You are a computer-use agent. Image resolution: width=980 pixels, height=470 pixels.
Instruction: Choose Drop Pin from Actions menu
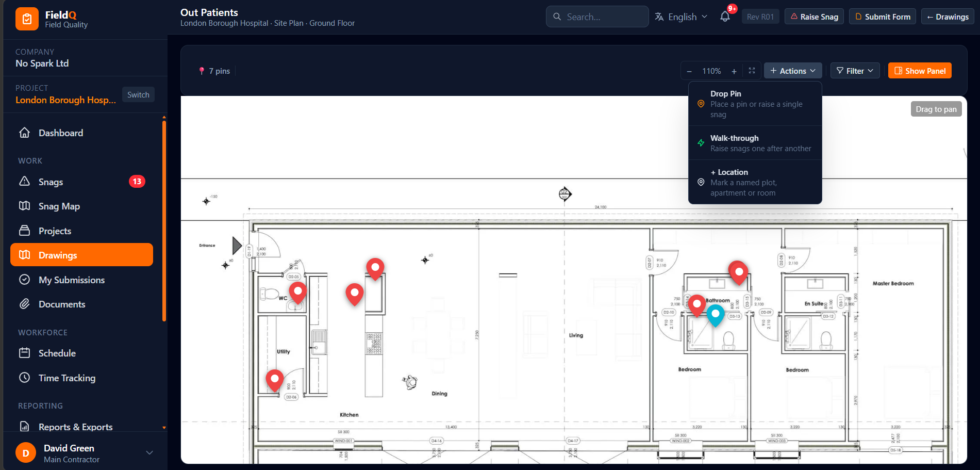[755, 104]
